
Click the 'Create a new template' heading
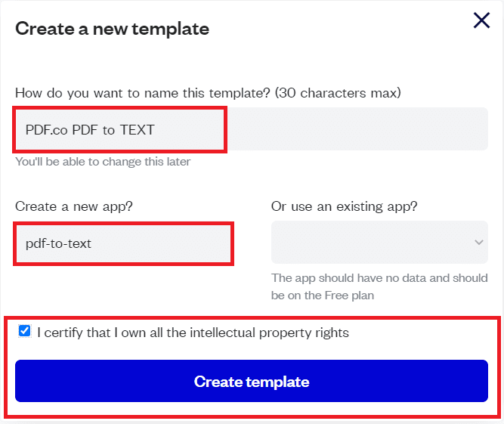coord(112,29)
